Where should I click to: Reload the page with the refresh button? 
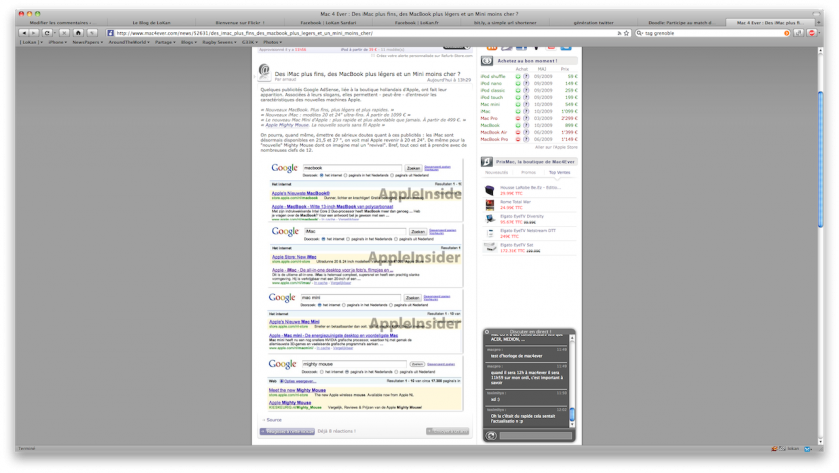click(47, 33)
